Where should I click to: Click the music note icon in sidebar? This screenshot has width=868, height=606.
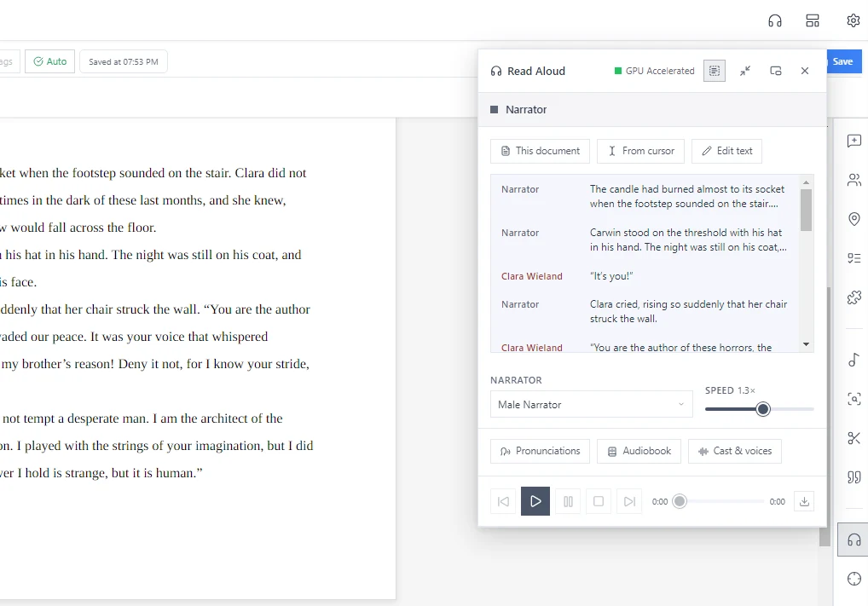(854, 360)
